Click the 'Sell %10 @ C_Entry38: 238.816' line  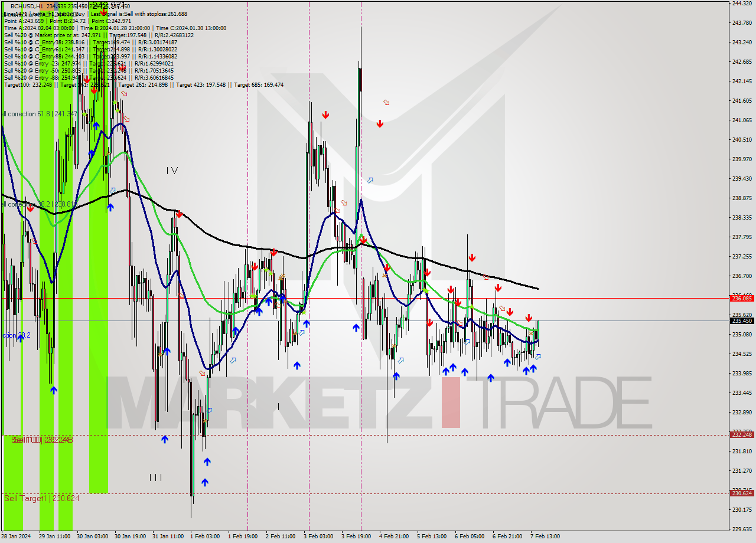click(x=90, y=42)
